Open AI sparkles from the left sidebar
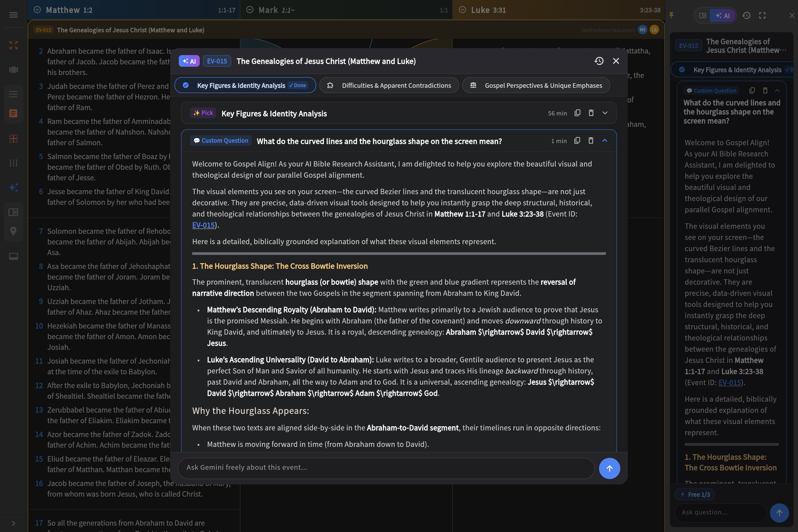Viewport: 798px width, 532px height. coord(14,187)
